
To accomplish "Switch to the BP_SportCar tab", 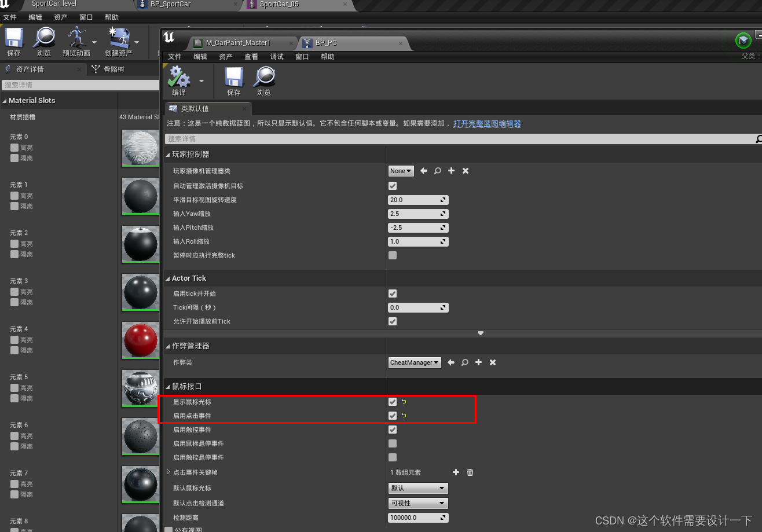I will [170, 4].
